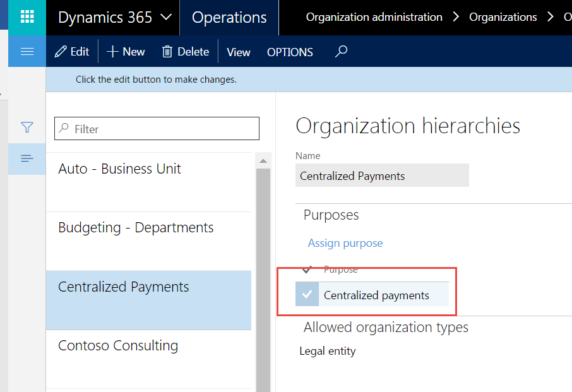Select Budgeting - Departments hierarchy
Viewport: 572px width, 392px height.
point(136,228)
